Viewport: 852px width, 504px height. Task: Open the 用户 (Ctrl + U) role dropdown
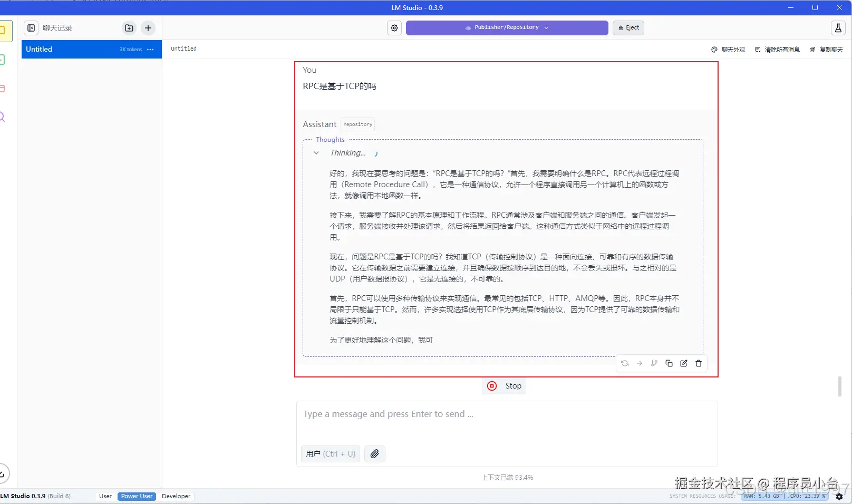(330, 454)
